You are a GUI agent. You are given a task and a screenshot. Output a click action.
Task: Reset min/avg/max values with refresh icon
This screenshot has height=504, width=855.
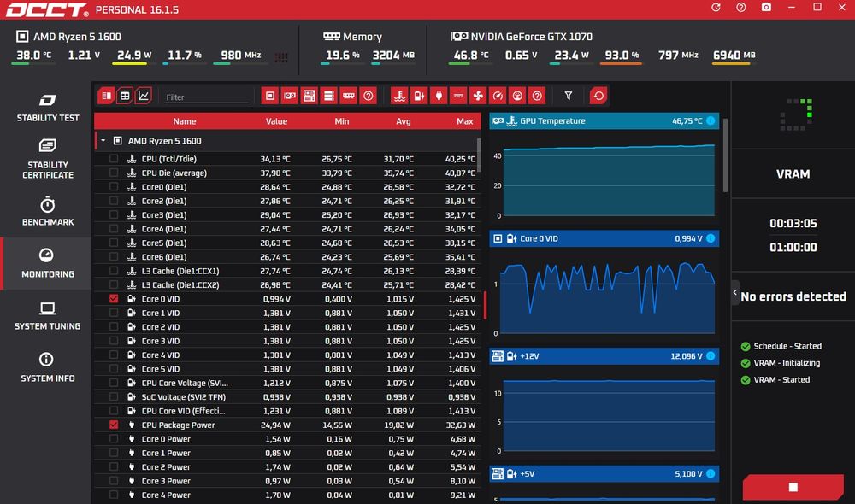tap(598, 96)
